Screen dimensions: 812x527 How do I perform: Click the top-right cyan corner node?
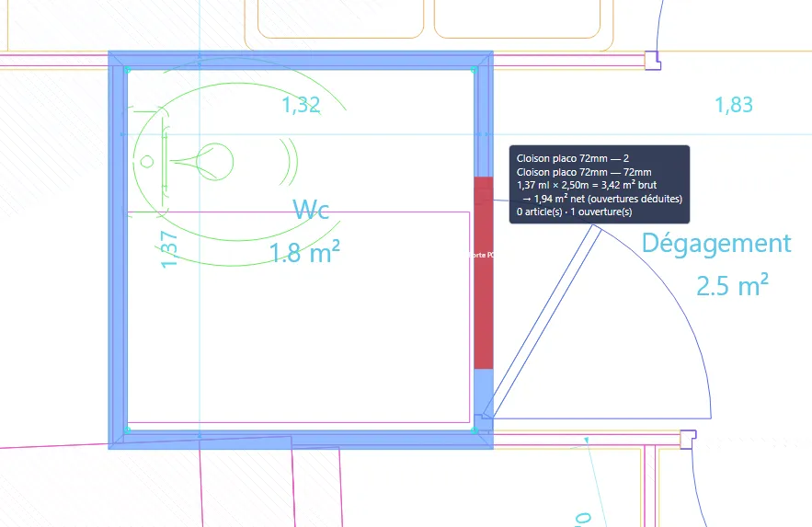click(x=474, y=70)
